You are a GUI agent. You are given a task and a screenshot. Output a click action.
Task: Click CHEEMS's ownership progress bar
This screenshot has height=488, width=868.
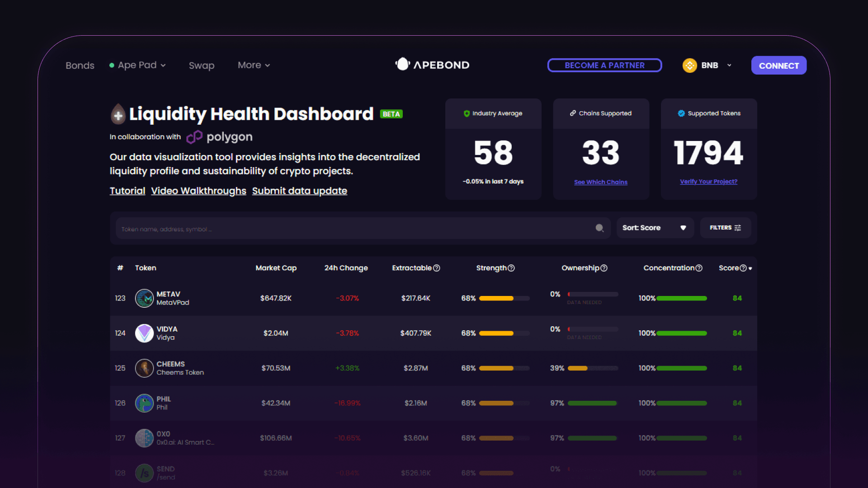(593, 368)
